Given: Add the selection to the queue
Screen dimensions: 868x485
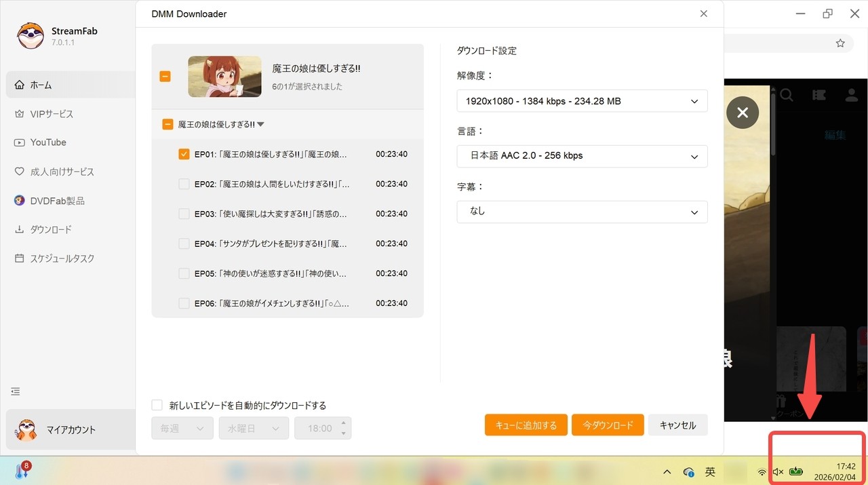Looking at the screenshot, I should click(526, 425).
